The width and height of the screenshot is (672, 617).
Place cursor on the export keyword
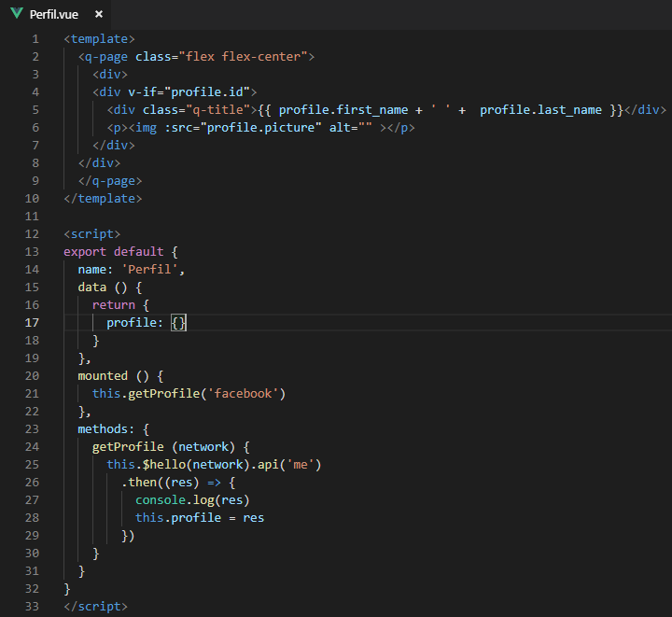tap(85, 252)
